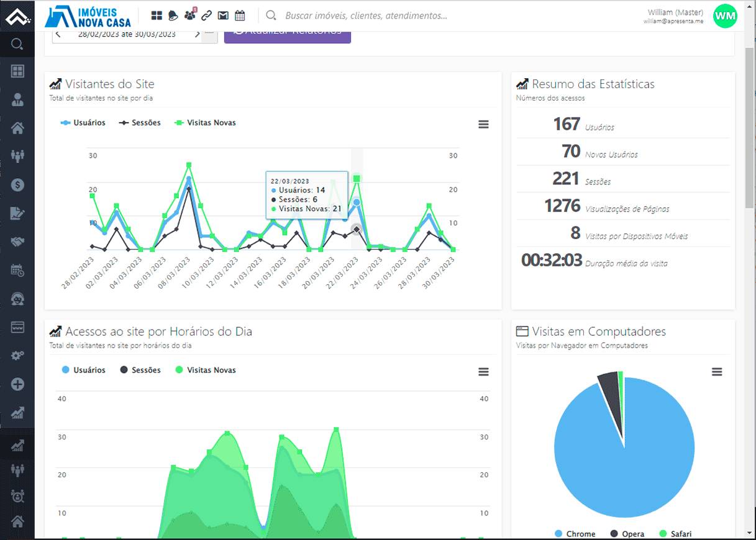Screen dimensions: 756x540
Task: Toggle Sessões series in Horários do Dia chart
Action: pyautogui.click(x=140, y=370)
